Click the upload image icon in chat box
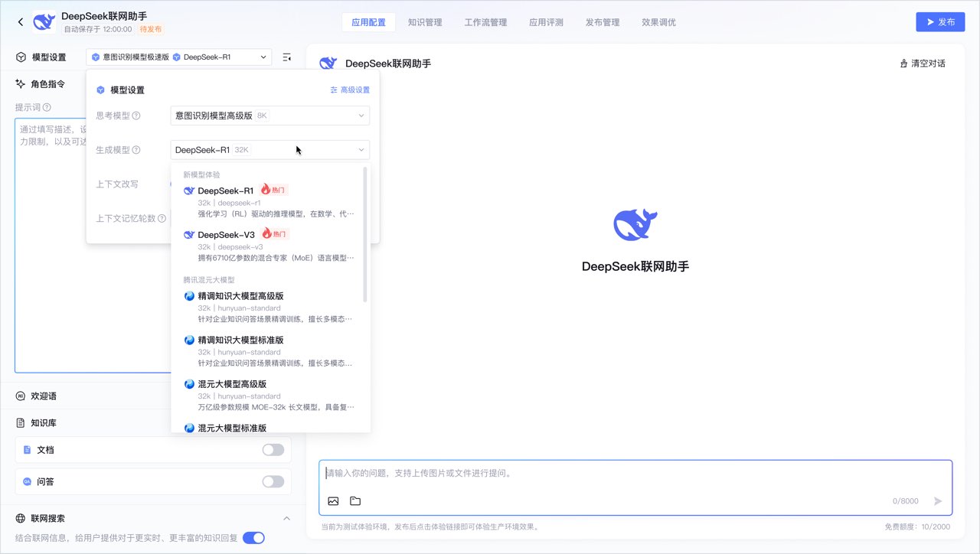Image resolution: width=980 pixels, height=554 pixels. pos(333,501)
